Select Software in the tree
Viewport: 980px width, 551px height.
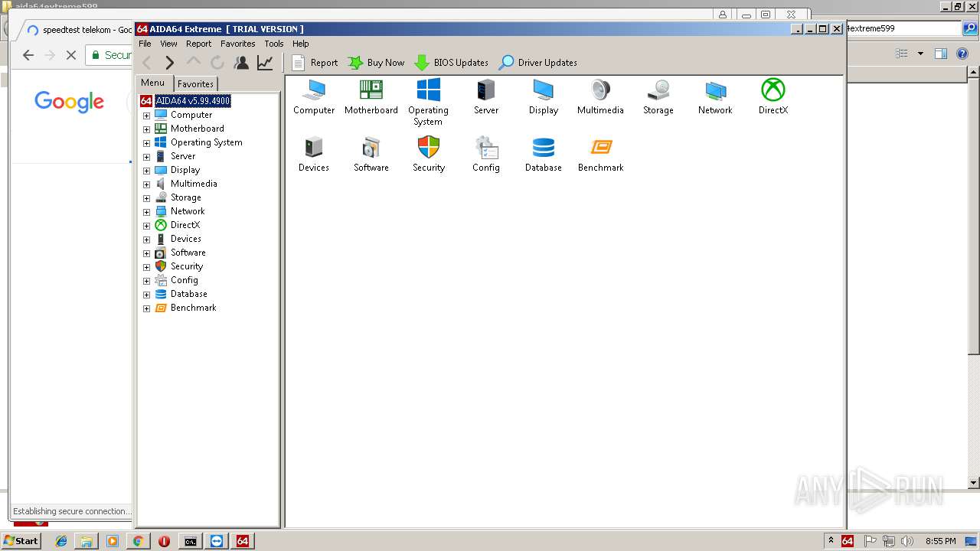click(188, 253)
